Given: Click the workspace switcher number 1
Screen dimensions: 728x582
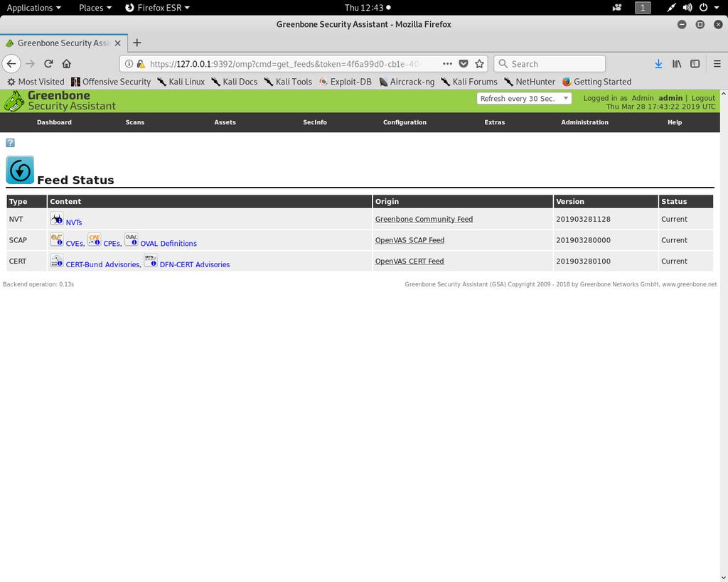Looking at the screenshot, I should pyautogui.click(x=643, y=7).
